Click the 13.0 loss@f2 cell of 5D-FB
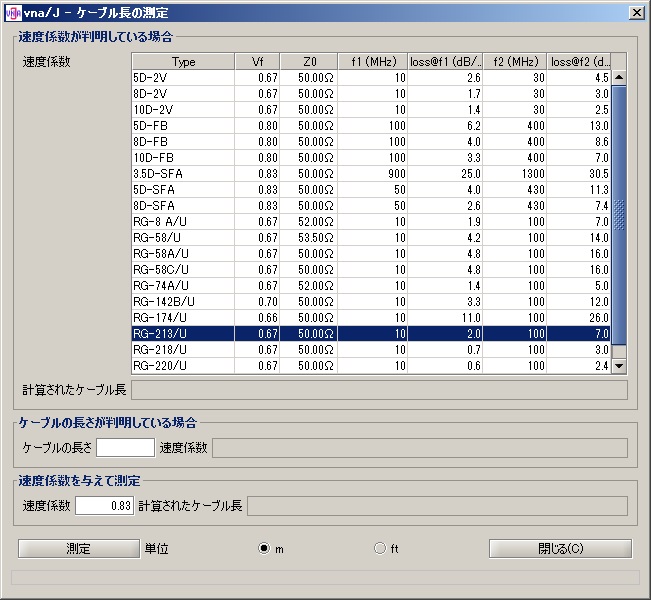 pyautogui.click(x=579, y=126)
